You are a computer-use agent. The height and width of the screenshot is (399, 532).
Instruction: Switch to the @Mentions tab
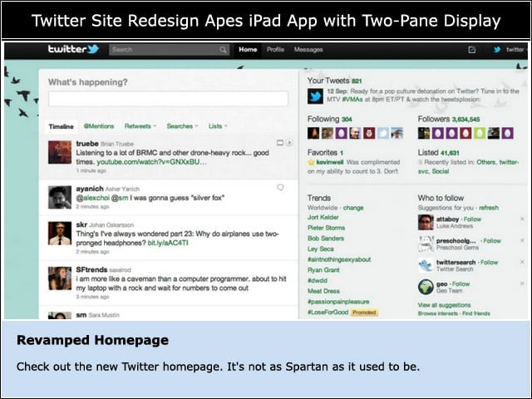tap(99, 126)
